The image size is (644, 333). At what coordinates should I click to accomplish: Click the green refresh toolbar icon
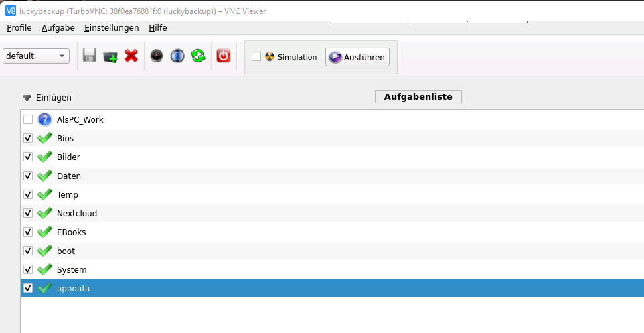click(x=198, y=56)
